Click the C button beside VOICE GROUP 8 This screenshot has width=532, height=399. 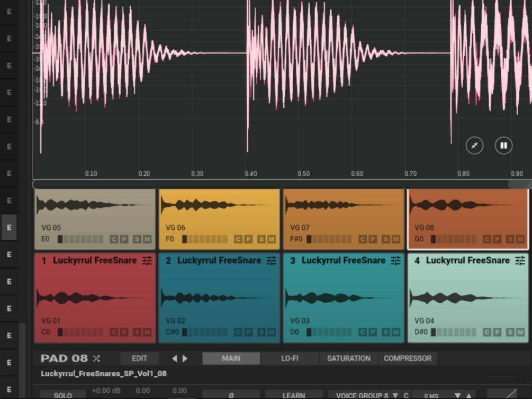tap(406, 395)
